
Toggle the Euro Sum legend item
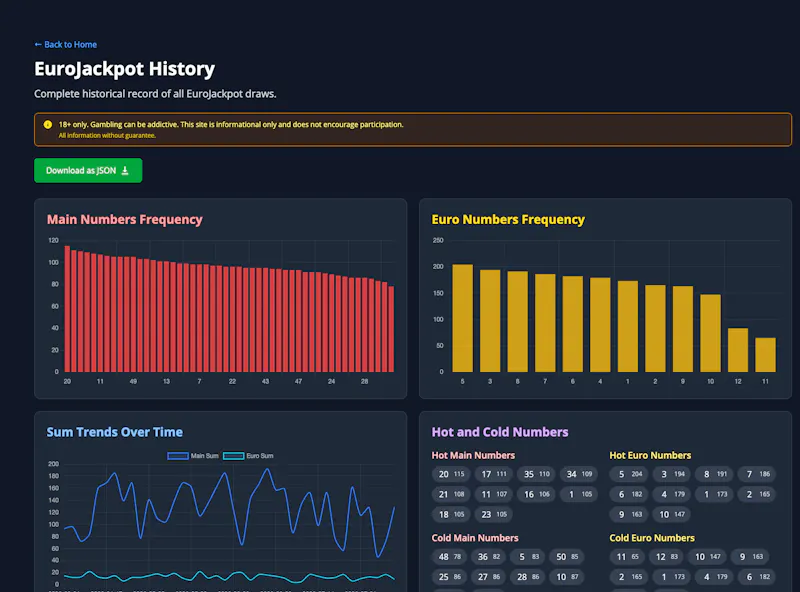(248, 456)
